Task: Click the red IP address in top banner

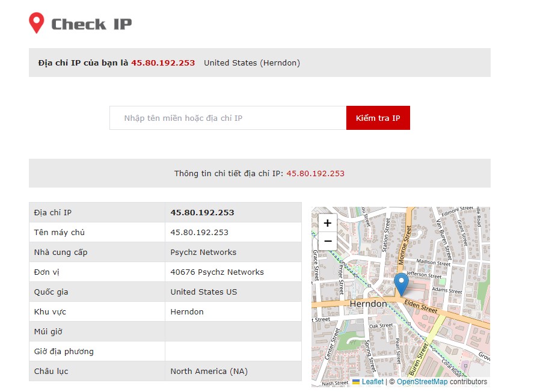Action: (163, 63)
